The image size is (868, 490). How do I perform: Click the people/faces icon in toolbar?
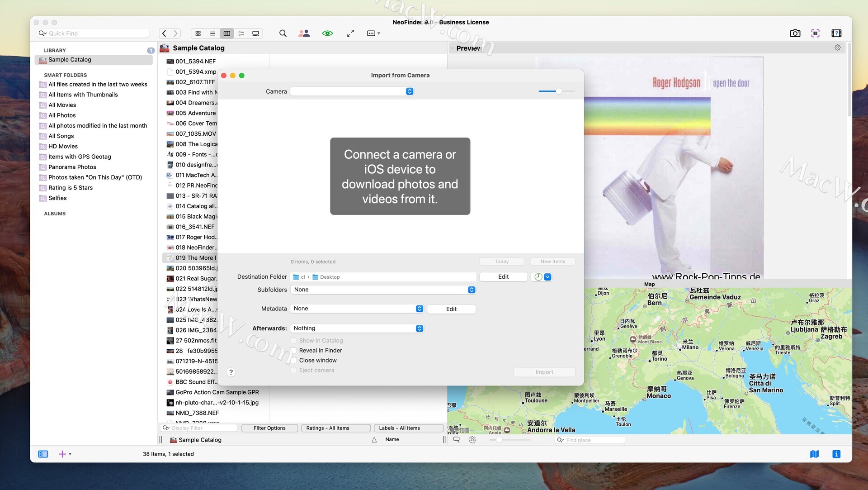pyautogui.click(x=304, y=33)
